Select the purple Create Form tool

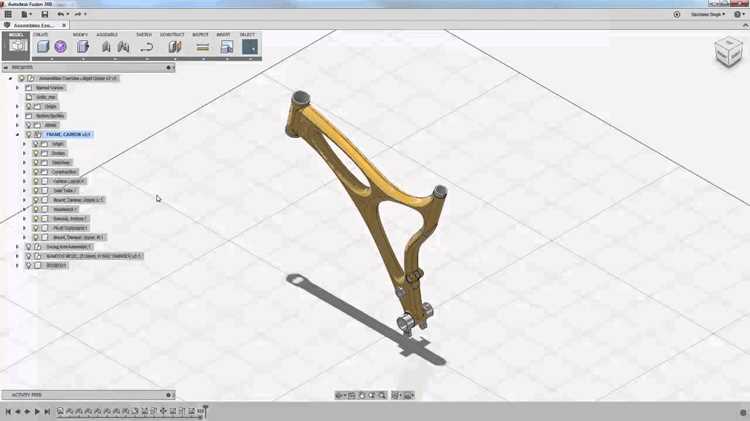pyautogui.click(x=60, y=46)
